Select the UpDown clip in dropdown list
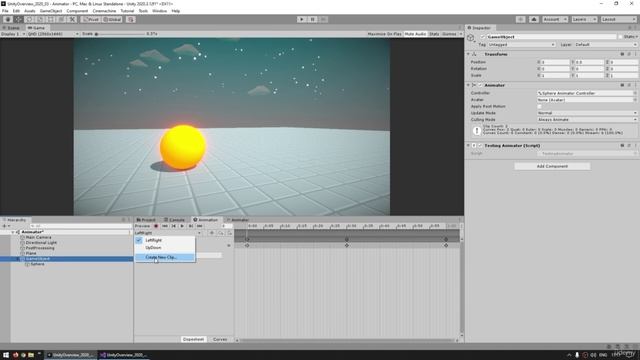The image size is (640, 360). (165, 248)
